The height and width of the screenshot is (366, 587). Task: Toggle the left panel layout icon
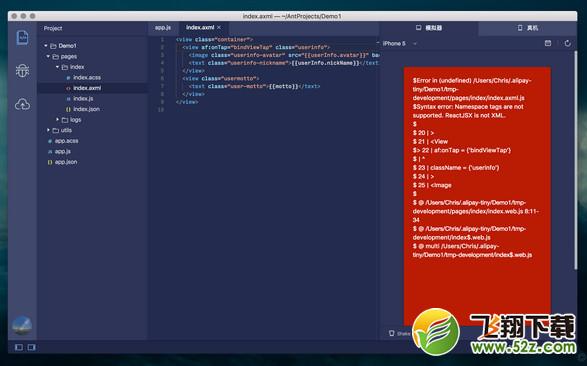19,347
